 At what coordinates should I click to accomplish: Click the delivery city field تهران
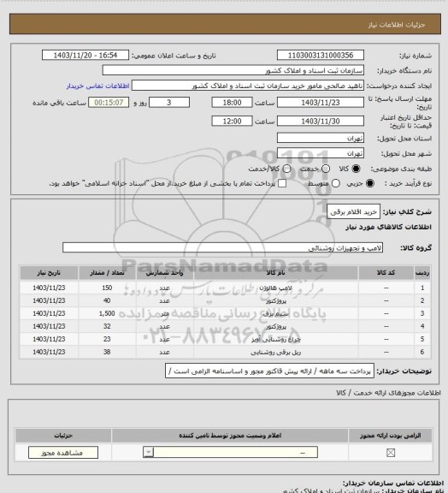click(x=321, y=153)
